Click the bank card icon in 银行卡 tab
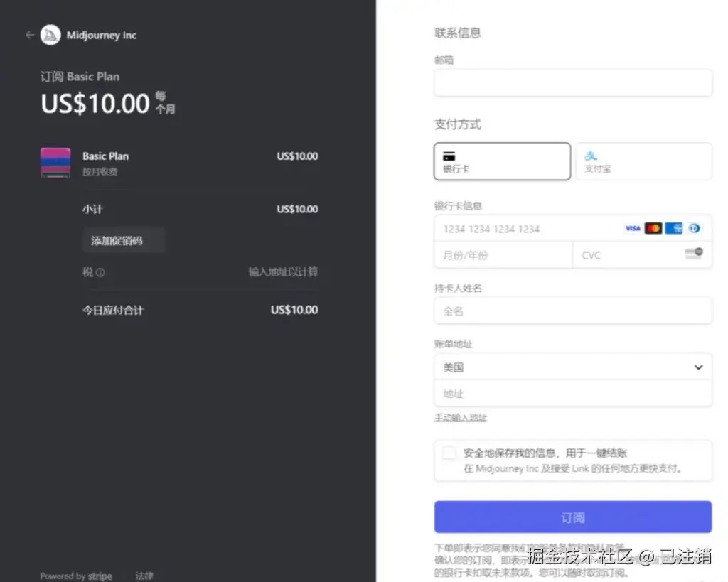 click(x=449, y=156)
